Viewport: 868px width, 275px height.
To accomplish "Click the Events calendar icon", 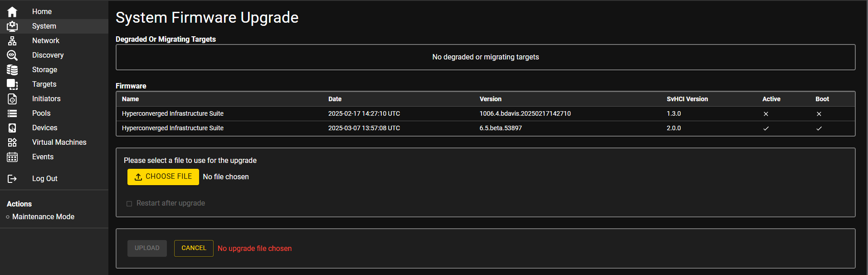I will pyautogui.click(x=12, y=157).
